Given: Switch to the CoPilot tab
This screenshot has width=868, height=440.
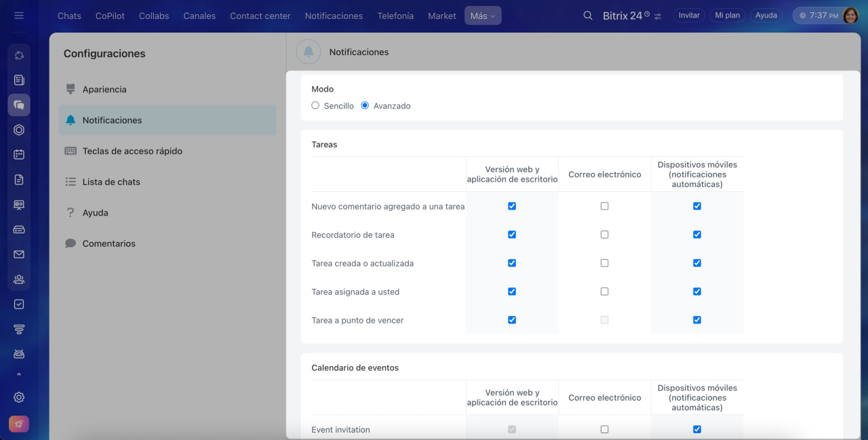Looking at the screenshot, I should [110, 16].
